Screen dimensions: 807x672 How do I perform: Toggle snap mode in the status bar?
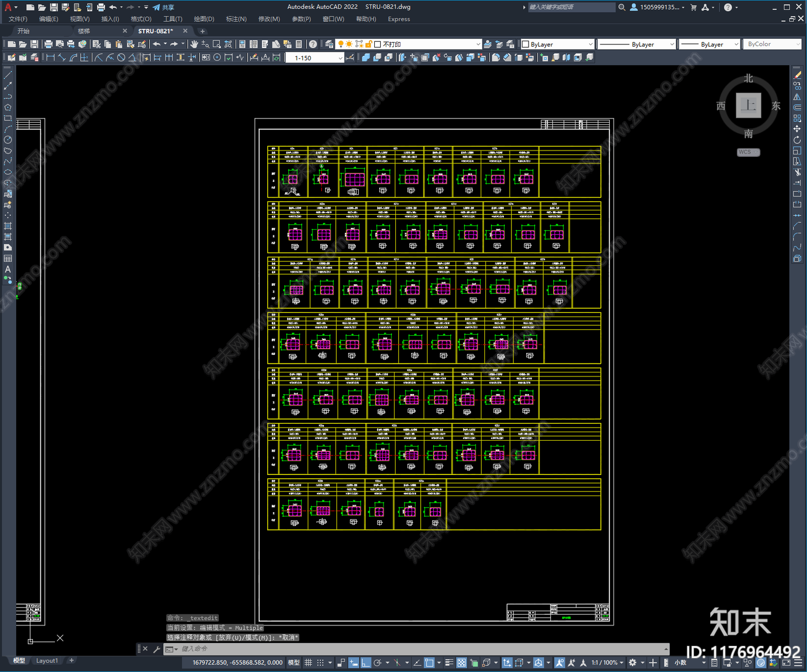click(320, 662)
